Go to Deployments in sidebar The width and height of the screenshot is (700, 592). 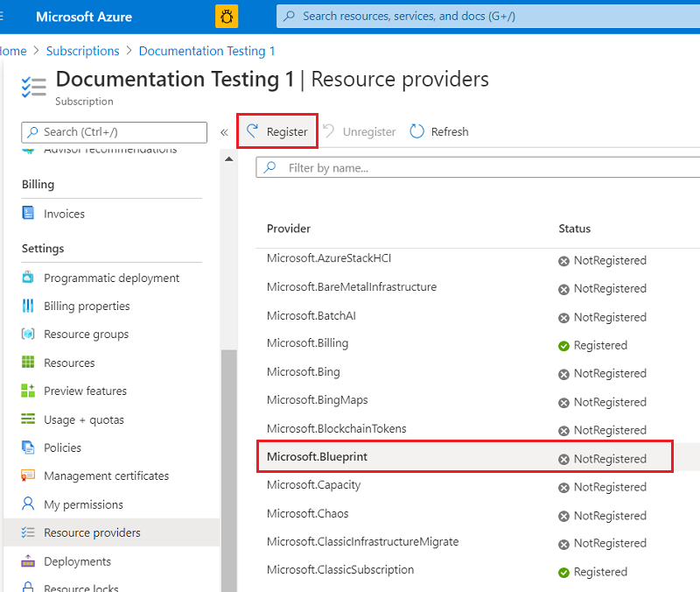click(x=77, y=561)
